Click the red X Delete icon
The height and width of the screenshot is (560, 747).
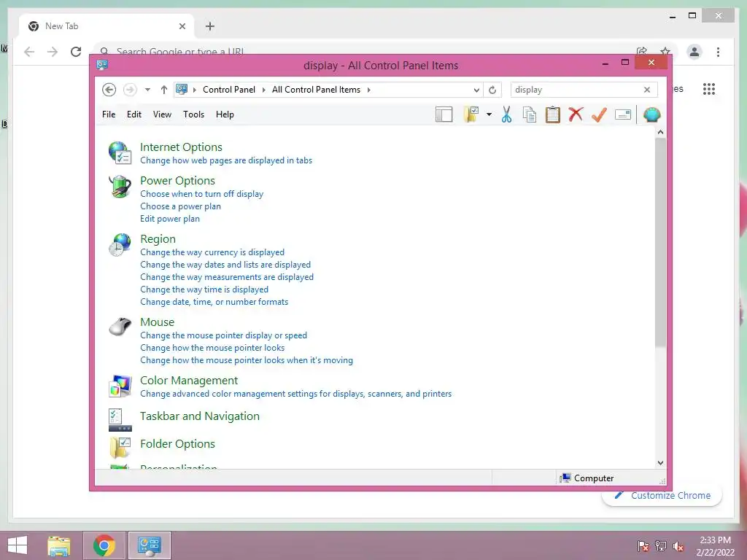(576, 114)
